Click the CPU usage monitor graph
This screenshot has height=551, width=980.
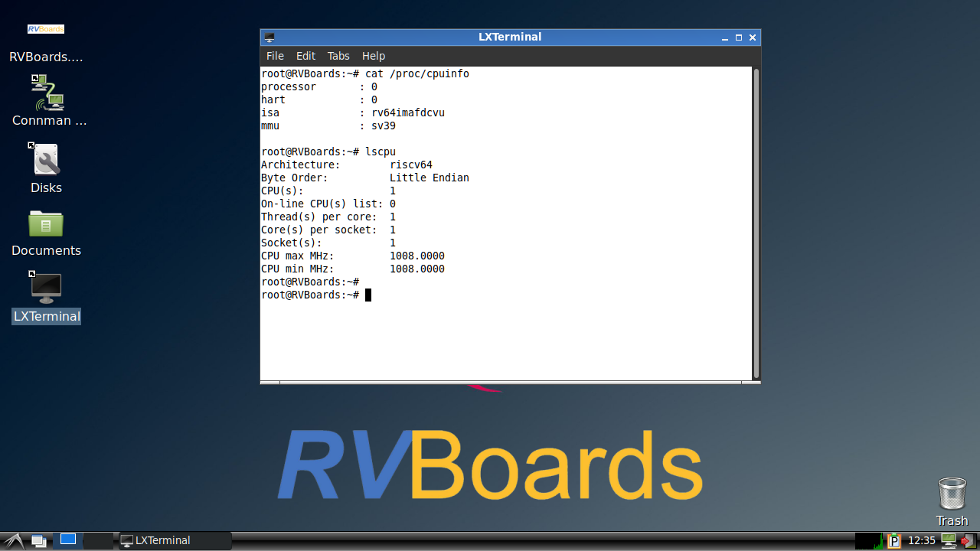(869, 541)
